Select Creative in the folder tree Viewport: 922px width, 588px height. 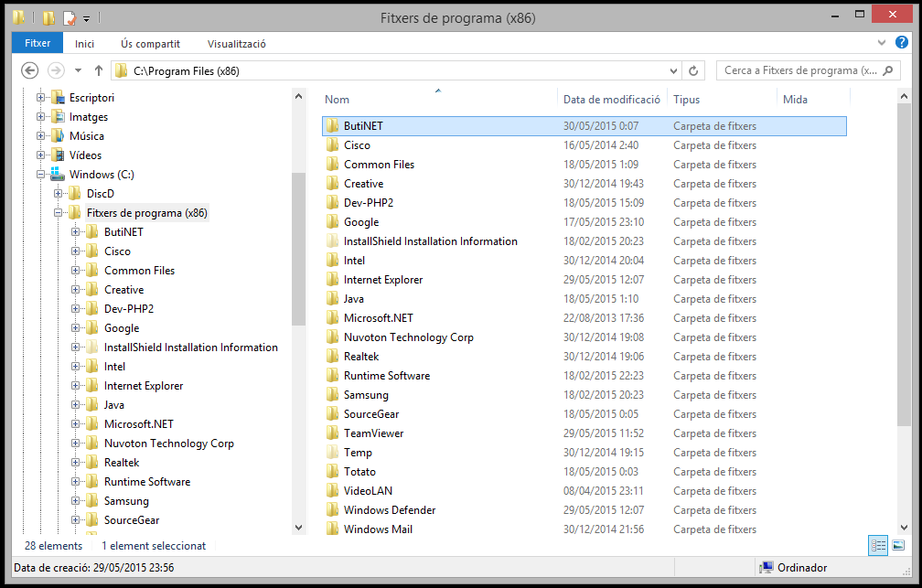[124, 290]
